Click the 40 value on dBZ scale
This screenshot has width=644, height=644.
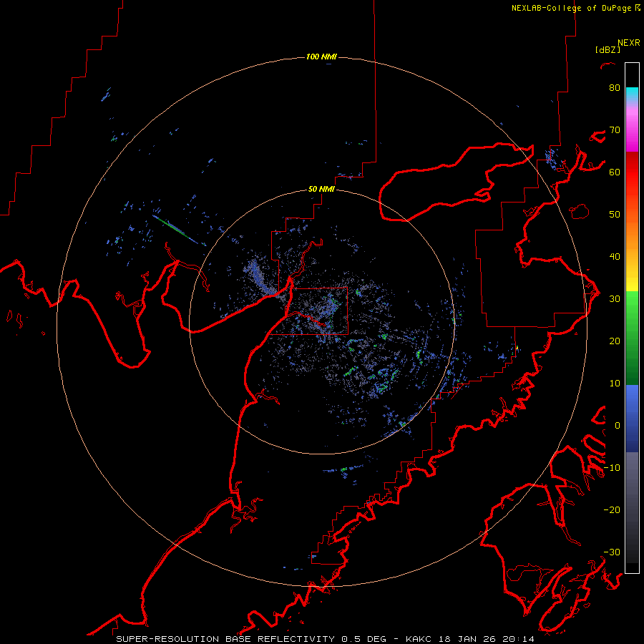(615, 257)
